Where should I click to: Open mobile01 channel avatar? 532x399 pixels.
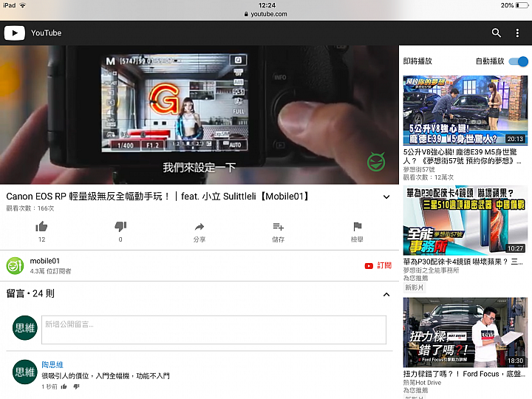tap(15, 266)
